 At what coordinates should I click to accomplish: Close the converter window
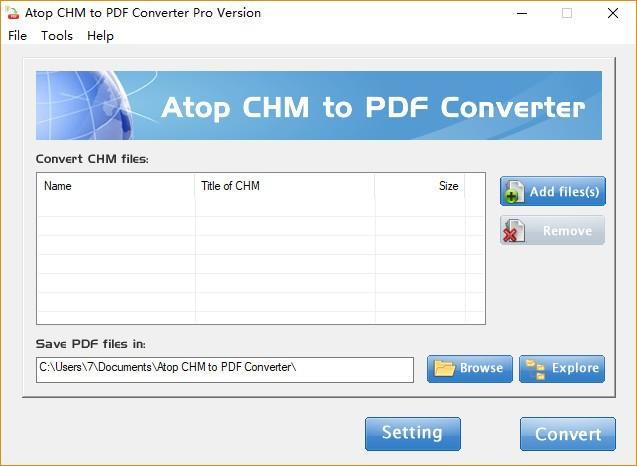click(613, 13)
